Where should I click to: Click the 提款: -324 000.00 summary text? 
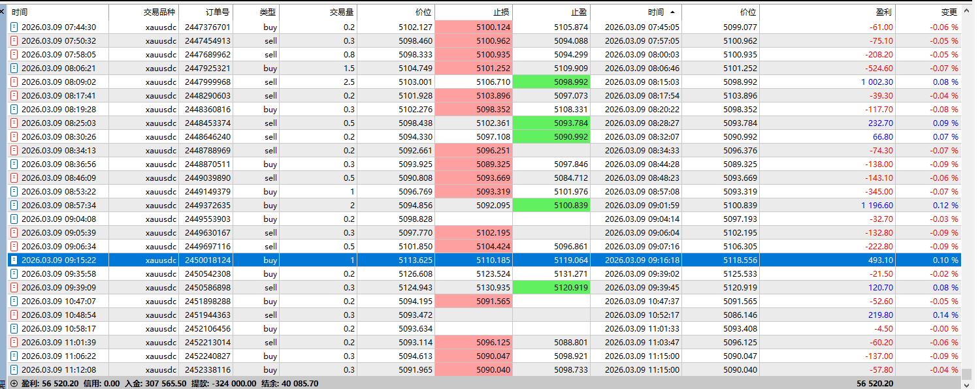coord(223,384)
